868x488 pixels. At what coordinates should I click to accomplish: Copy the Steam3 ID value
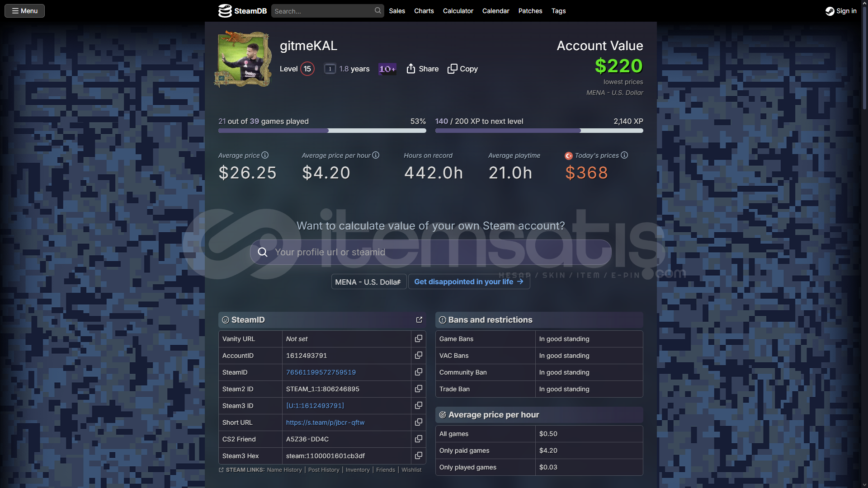419,405
